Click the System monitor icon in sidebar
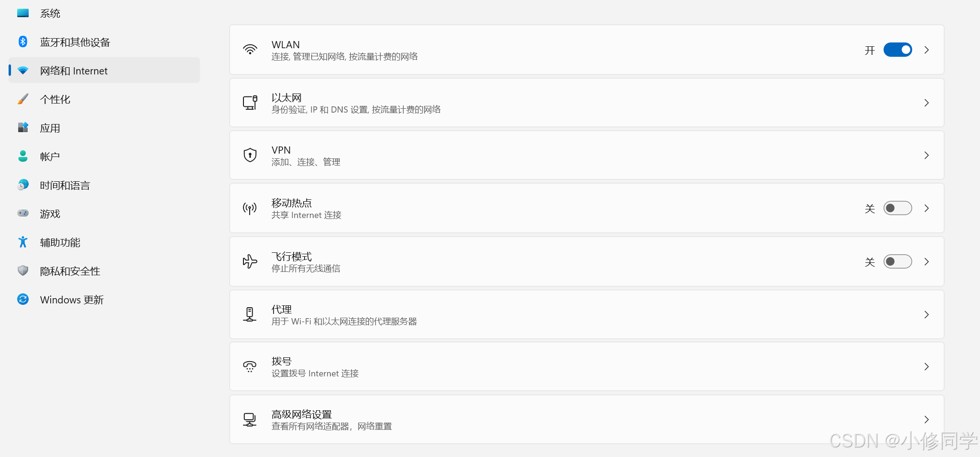Screen dimensions: 980x457 (23, 13)
